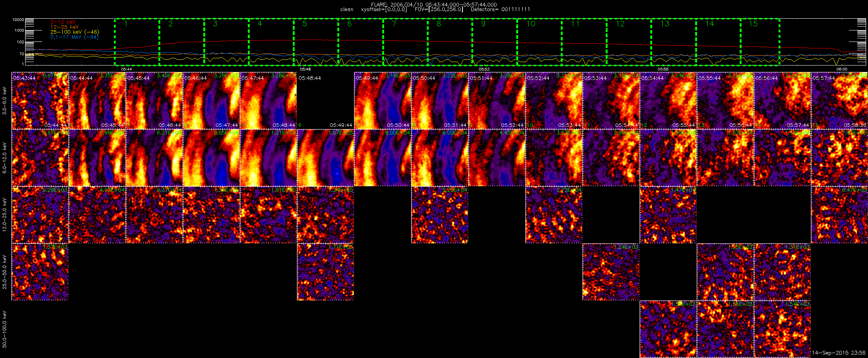Viewport: 868px width, 358px height.
Task: Open the 12-25 keV image labeled 6.47E+03
Action: (839, 215)
